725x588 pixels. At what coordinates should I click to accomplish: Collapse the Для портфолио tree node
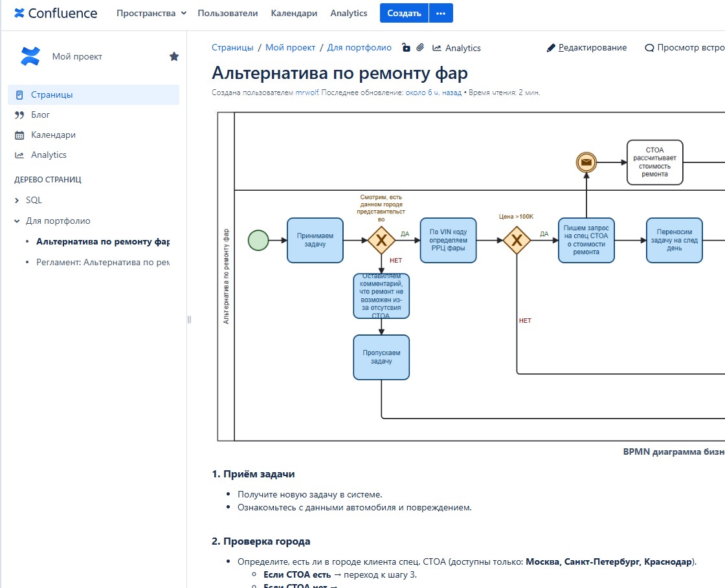[x=17, y=221]
